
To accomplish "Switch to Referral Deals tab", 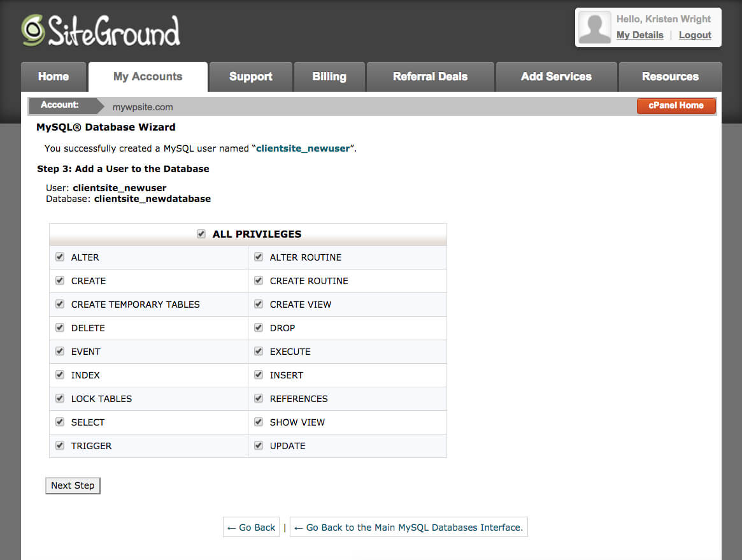I will 430,76.
